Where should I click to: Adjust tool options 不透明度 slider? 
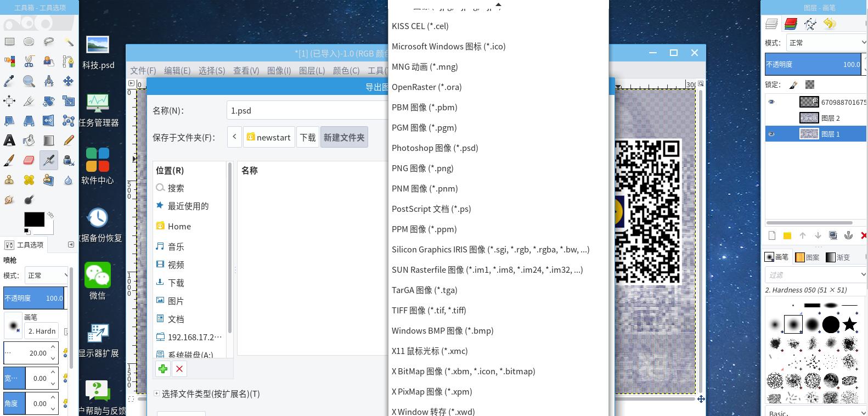[34, 298]
